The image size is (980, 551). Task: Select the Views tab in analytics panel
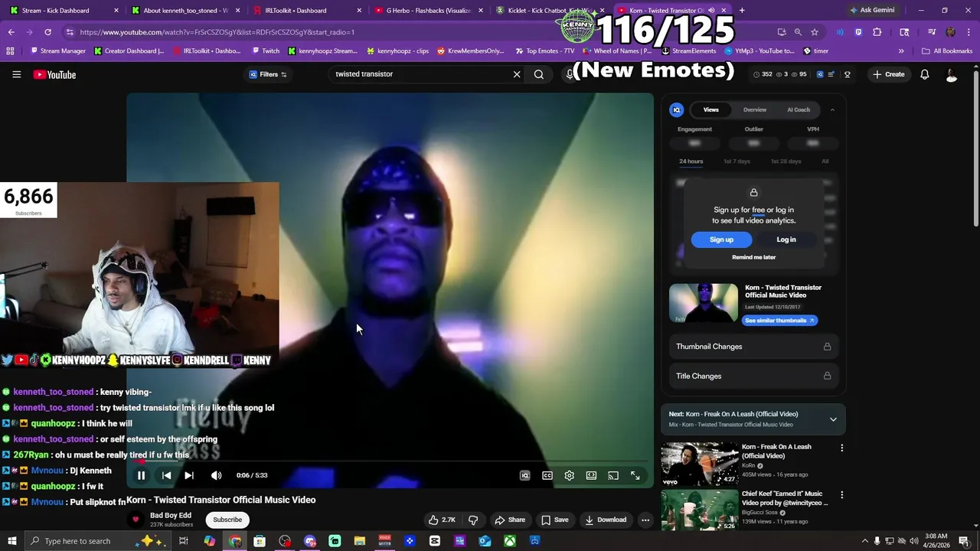(x=711, y=109)
